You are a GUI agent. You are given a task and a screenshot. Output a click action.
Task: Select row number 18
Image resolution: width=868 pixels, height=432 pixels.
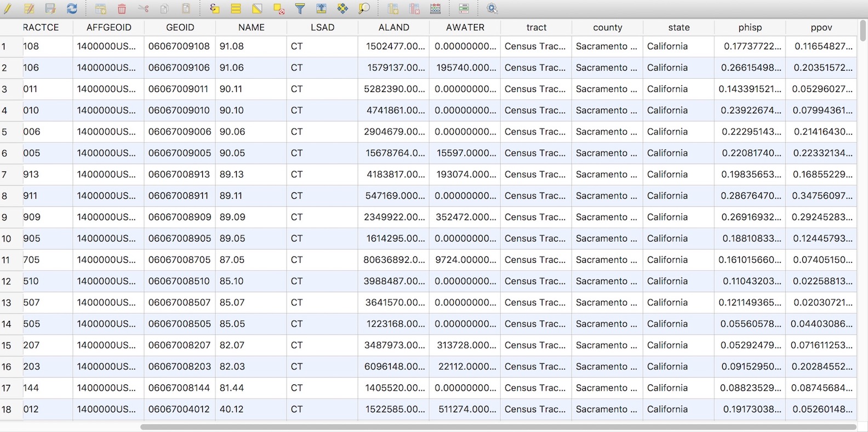click(11, 410)
